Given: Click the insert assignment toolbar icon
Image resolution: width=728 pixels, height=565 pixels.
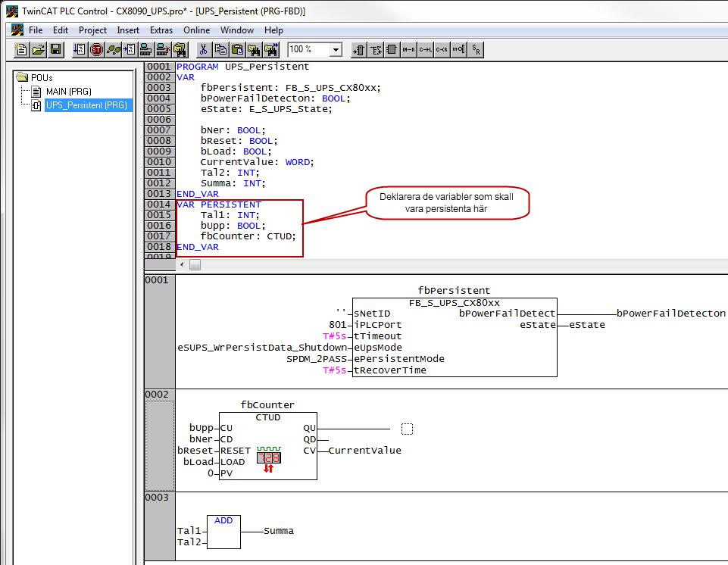Looking at the screenshot, I should coord(376,49).
